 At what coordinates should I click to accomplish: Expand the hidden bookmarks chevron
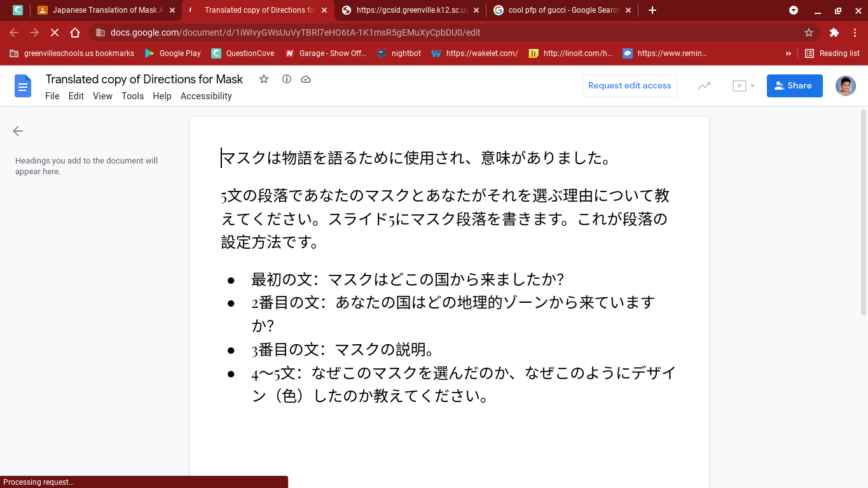point(789,53)
